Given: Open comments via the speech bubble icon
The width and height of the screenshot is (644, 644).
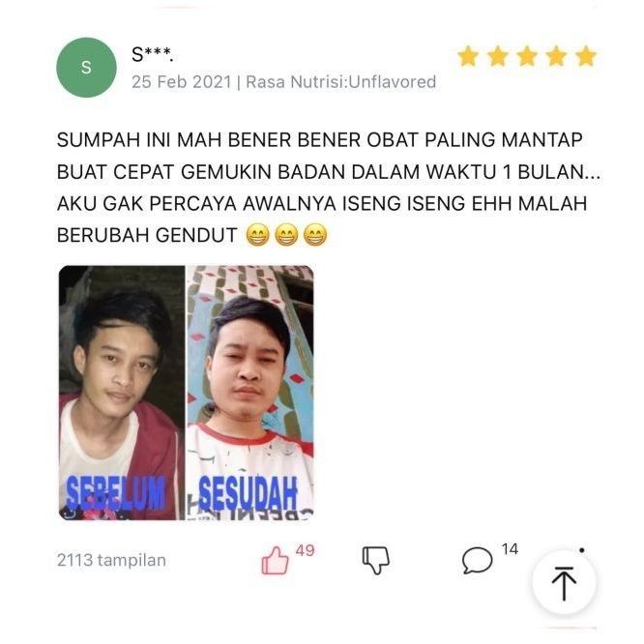Looking at the screenshot, I should point(477,560).
